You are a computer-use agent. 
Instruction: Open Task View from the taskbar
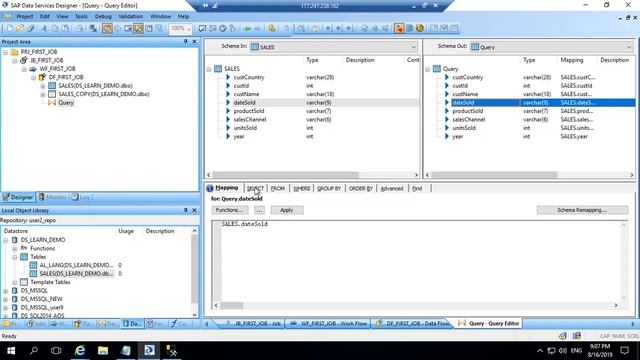click(56, 351)
